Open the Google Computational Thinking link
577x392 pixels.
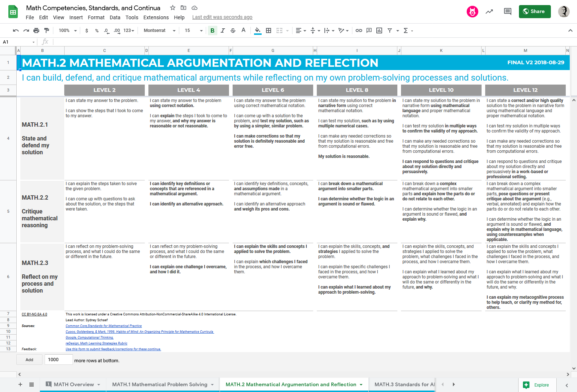click(90, 338)
